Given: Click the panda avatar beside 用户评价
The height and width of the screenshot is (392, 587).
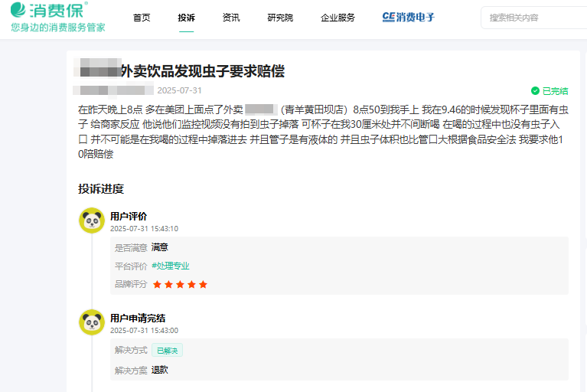Looking at the screenshot, I should 92,220.
